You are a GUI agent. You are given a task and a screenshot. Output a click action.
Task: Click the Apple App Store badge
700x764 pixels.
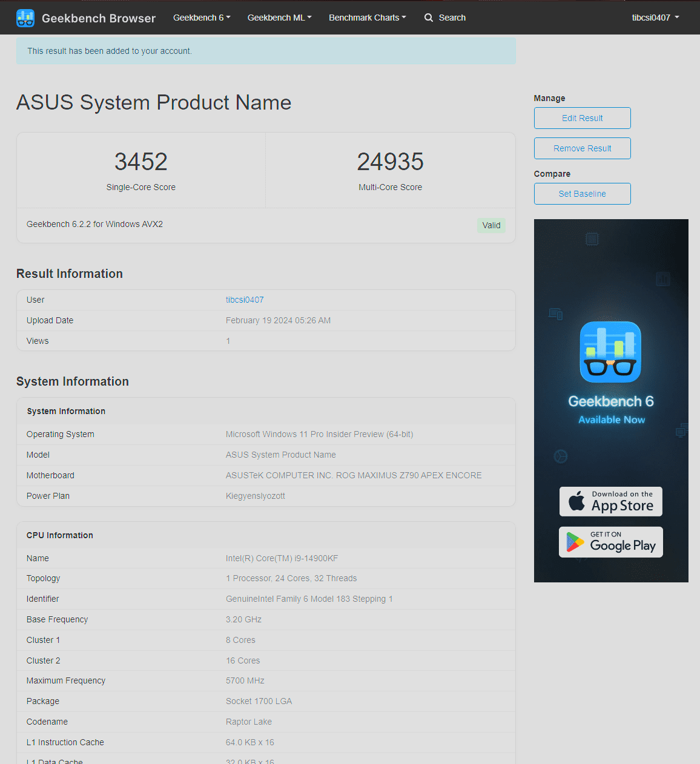coord(610,501)
